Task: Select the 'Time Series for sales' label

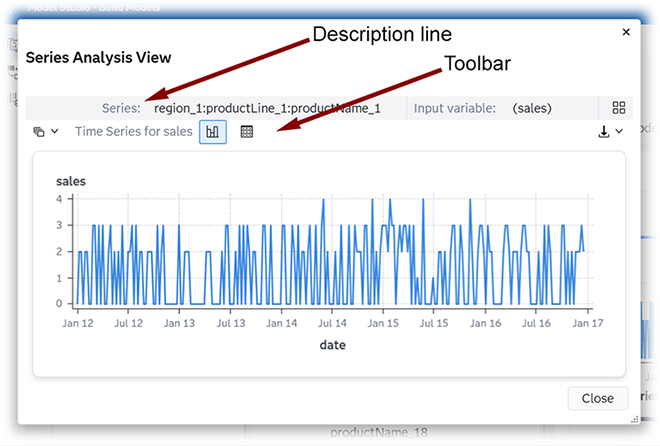Action: coord(133,131)
